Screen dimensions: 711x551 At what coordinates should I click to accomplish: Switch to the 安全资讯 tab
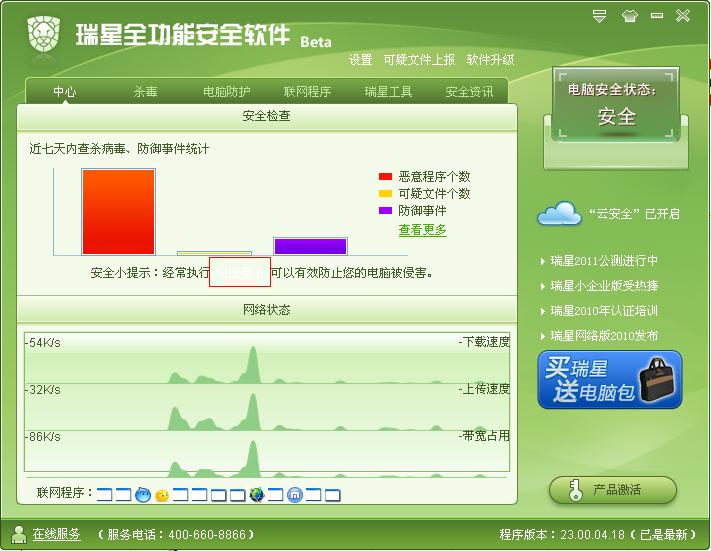[469, 92]
